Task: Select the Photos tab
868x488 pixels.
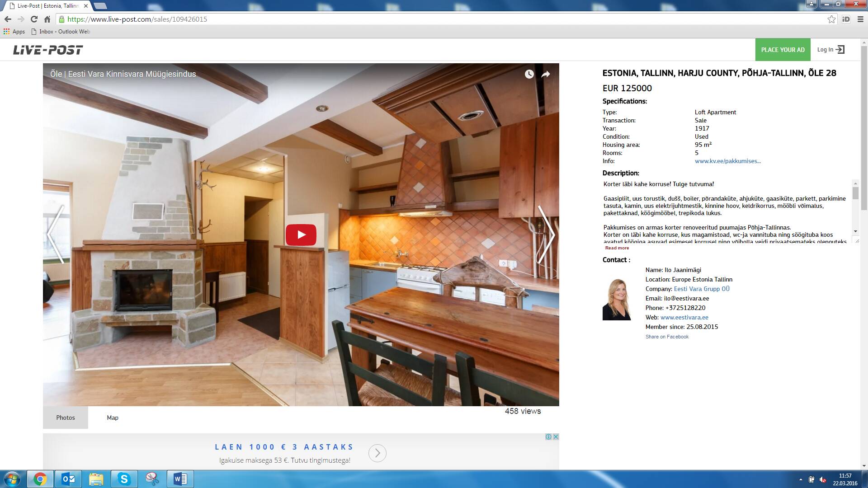Action: 66,418
